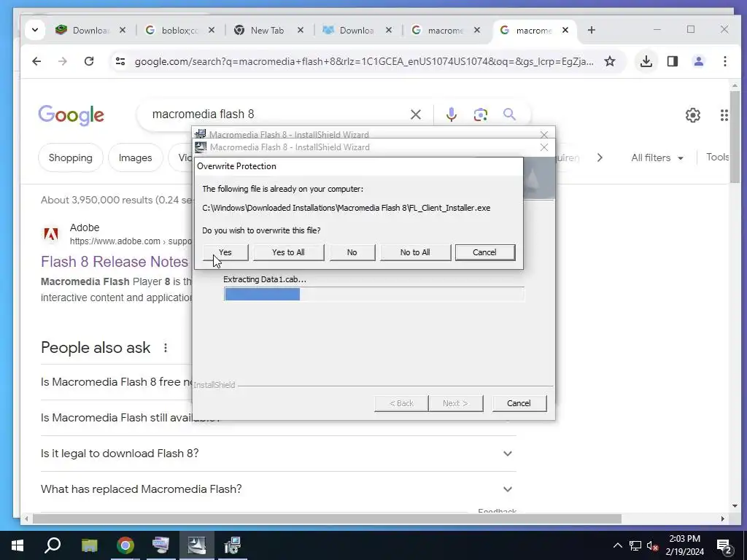
Task: Open Chrome downloads icon
Action: coord(646,61)
